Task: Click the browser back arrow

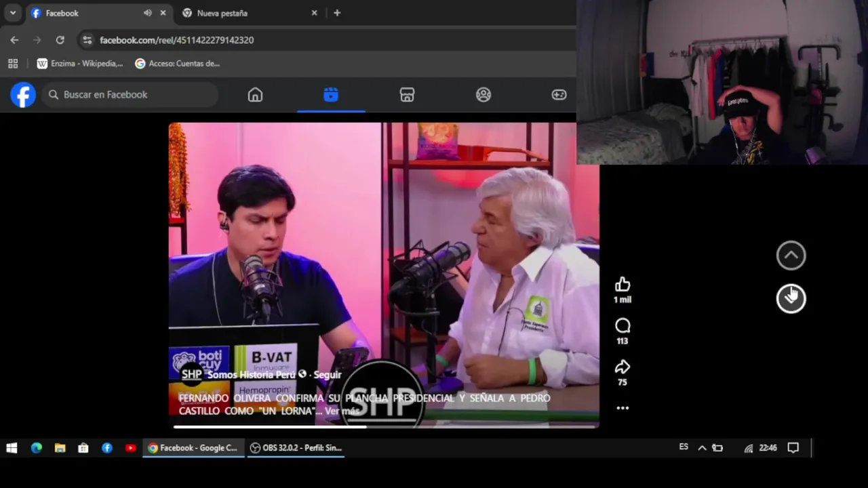Action: [14, 40]
